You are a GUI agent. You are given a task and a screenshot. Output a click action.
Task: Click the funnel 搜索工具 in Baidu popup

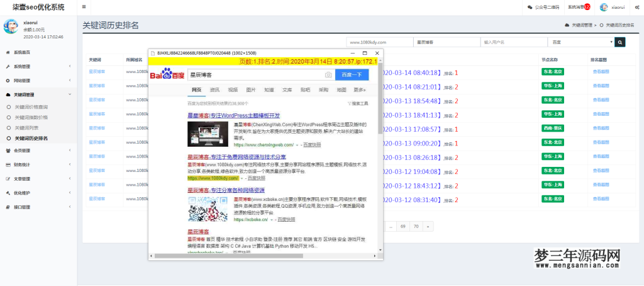(x=358, y=103)
